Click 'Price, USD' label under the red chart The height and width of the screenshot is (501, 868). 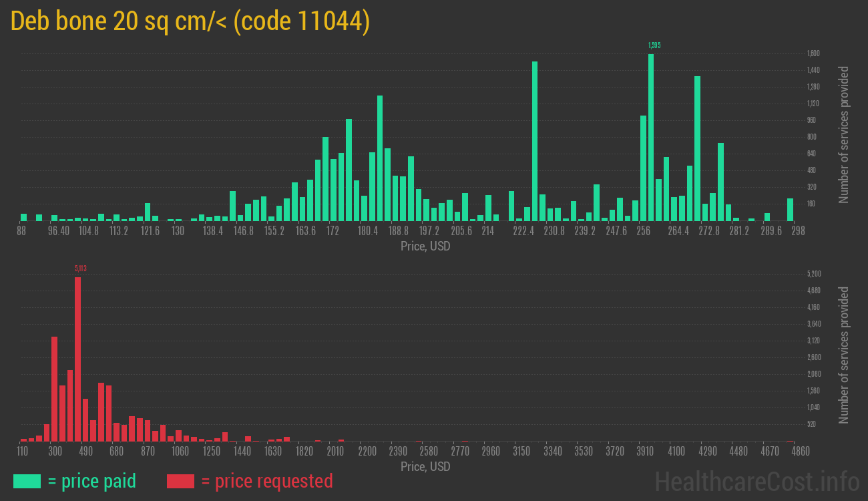pyautogui.click(x=425, y=466)
